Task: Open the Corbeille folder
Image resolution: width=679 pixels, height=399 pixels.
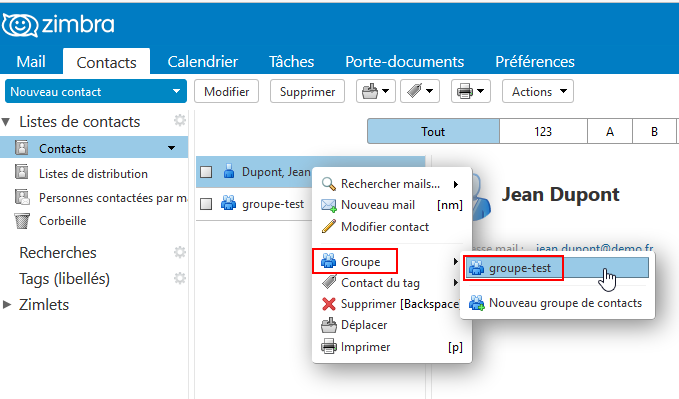Action: (x=94, y=221)
